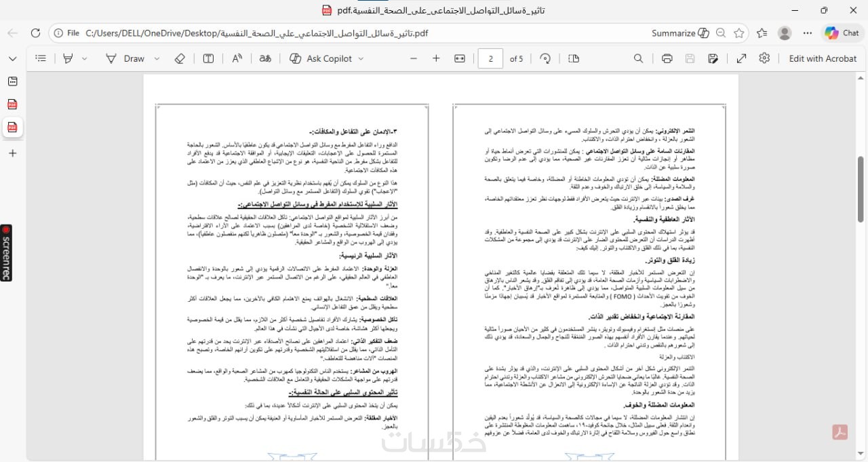The width and height of the screenshot is (868, 462).
Task: Expand the tab actions chevron menu
Action: [12, 58]
